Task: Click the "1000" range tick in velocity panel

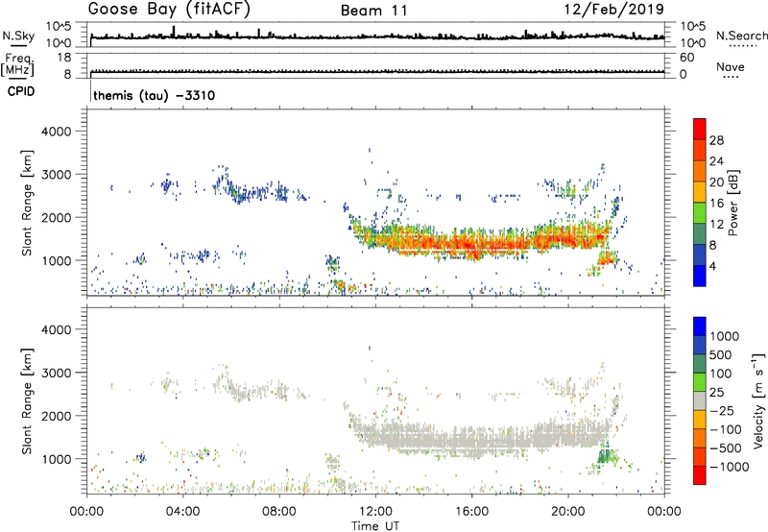Action: (x=56, y=459)
